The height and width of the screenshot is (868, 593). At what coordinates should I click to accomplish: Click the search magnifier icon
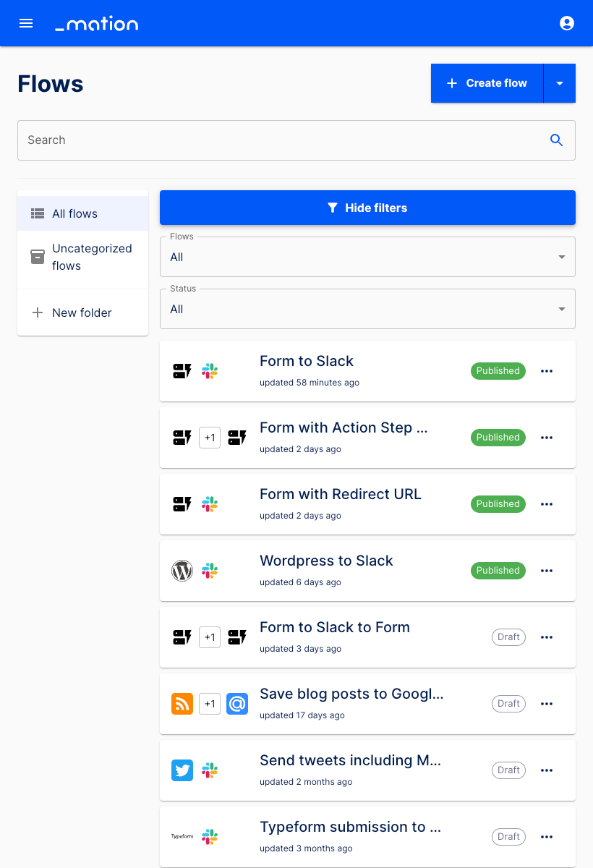tap(556, 140)
